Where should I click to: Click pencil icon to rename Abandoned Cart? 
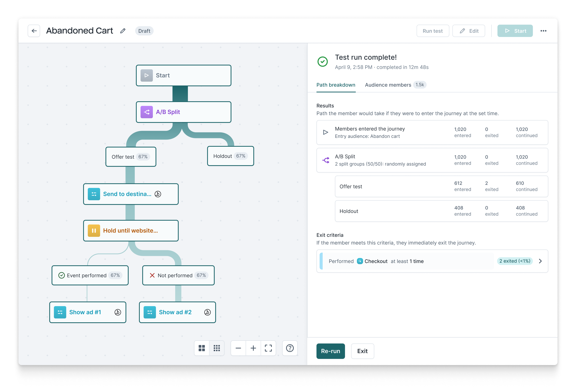pos(123,31)
